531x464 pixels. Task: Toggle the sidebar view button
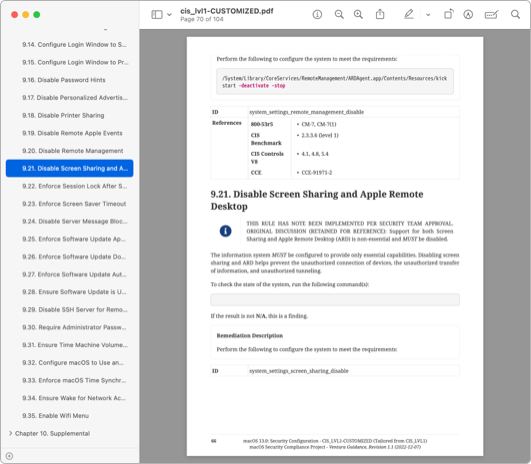click(156, 15)
